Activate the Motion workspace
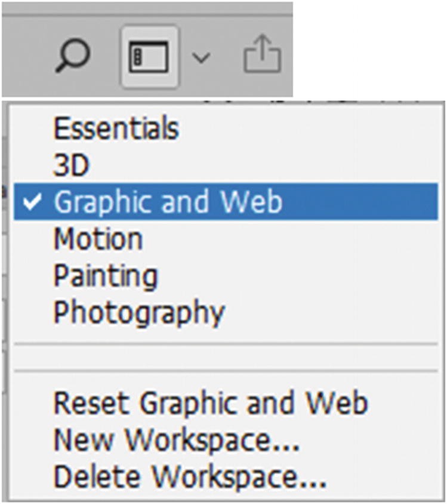This screenshot has height=504, width=447. (x=98, y=238)
